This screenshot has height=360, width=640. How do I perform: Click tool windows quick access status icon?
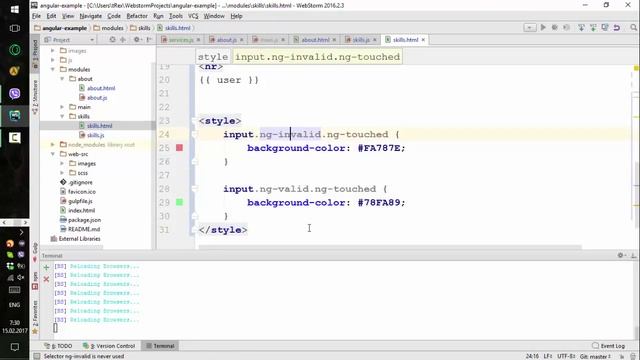click(36, 356)
